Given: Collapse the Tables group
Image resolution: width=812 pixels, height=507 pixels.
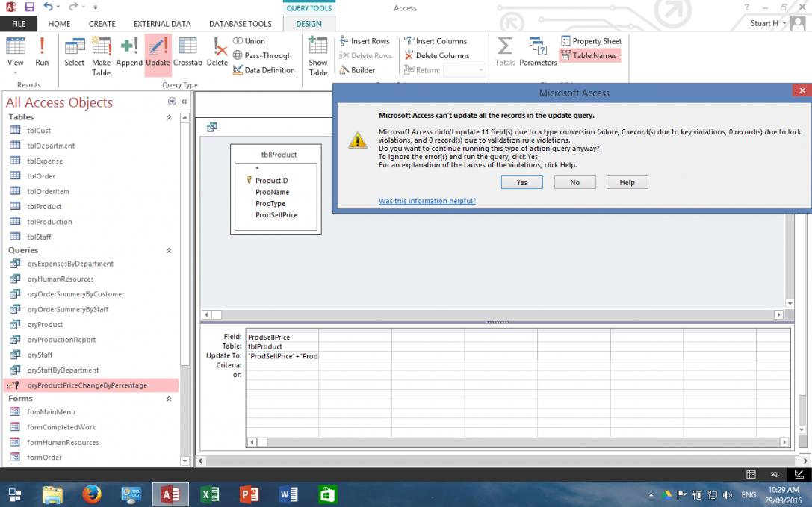Looking at the screenshot, I should tap(169, 117).
